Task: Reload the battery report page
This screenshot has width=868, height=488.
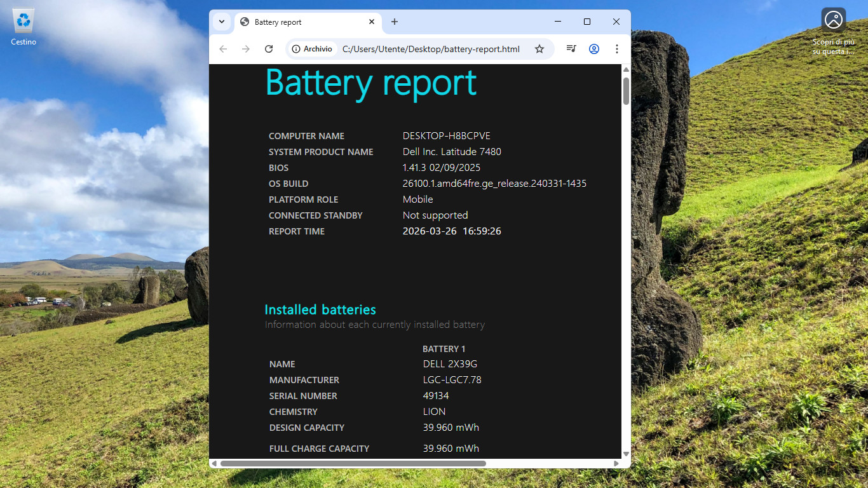Action: pyautogui.click(x=269, y=49)
